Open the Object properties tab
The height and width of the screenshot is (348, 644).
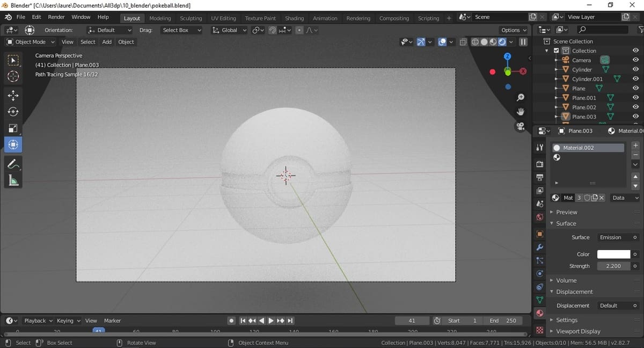click(x=540, y=234)
